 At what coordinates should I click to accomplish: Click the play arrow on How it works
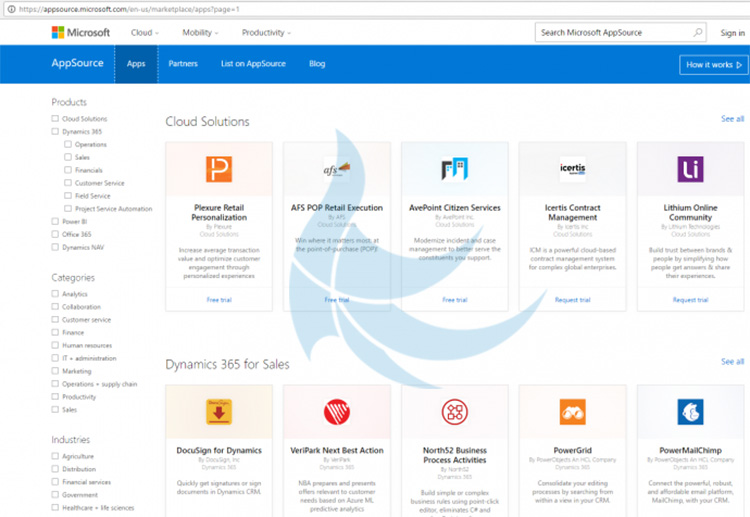point(739,65)
